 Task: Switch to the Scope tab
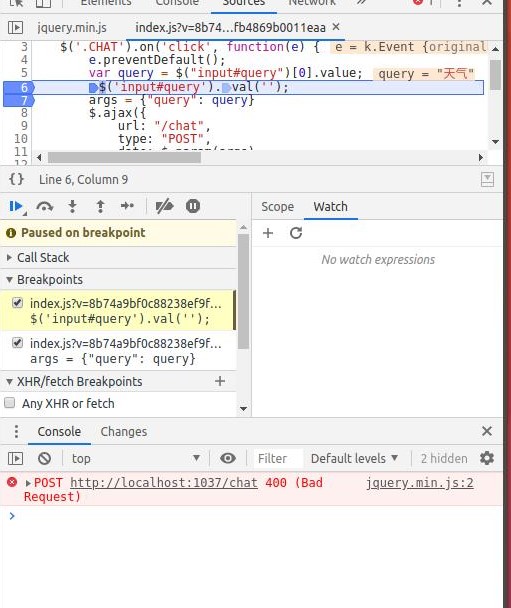278,207
